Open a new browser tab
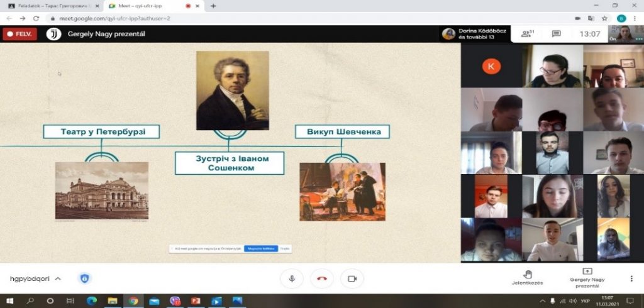Viewport: 644px width, 308px height. [213, 6]
